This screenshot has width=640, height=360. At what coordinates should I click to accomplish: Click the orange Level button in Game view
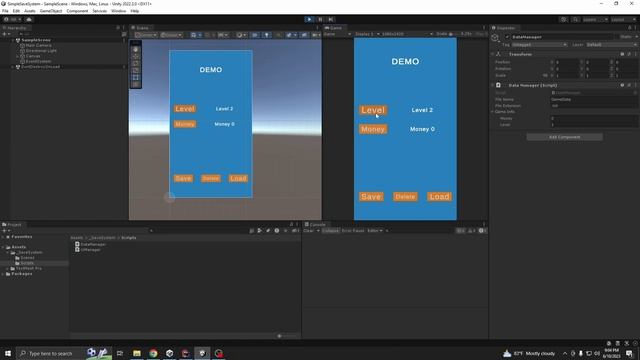pos(373,110)
